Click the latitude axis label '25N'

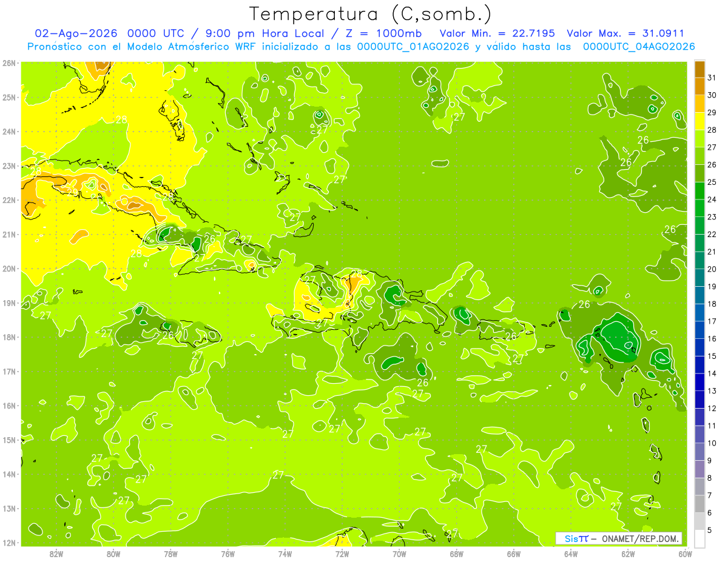9,97
